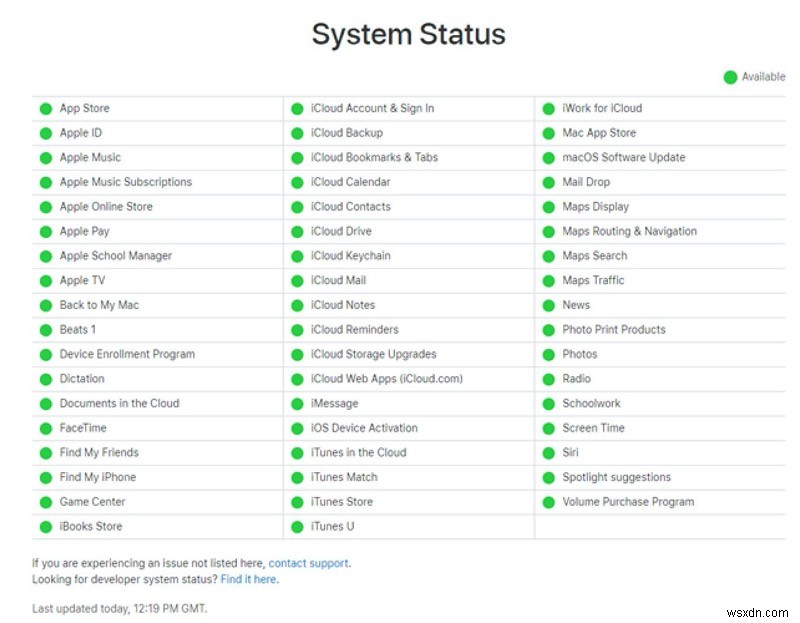Click the green dot next to Maps Traffic
The image size is (800, 623).
(546, 280)
